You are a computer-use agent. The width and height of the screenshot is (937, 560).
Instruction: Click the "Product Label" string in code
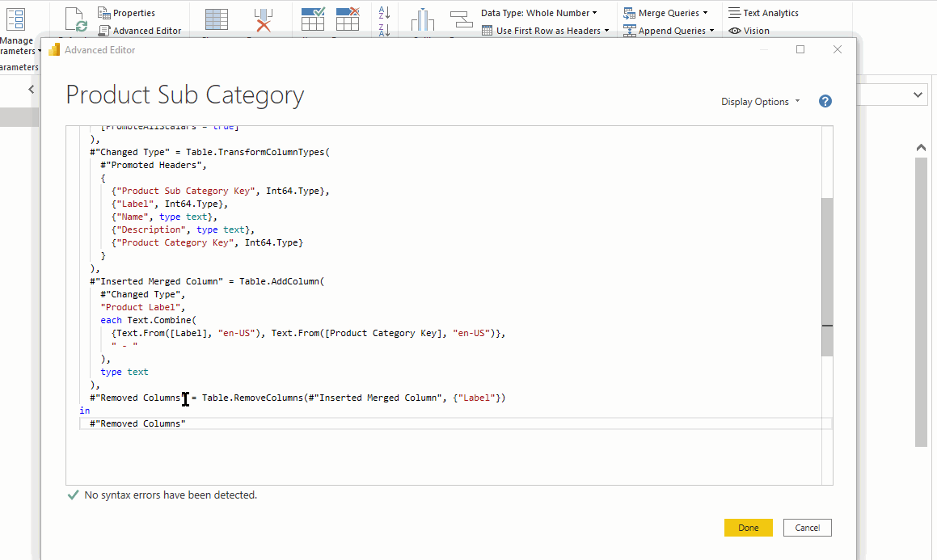click(x=142, y=307)
